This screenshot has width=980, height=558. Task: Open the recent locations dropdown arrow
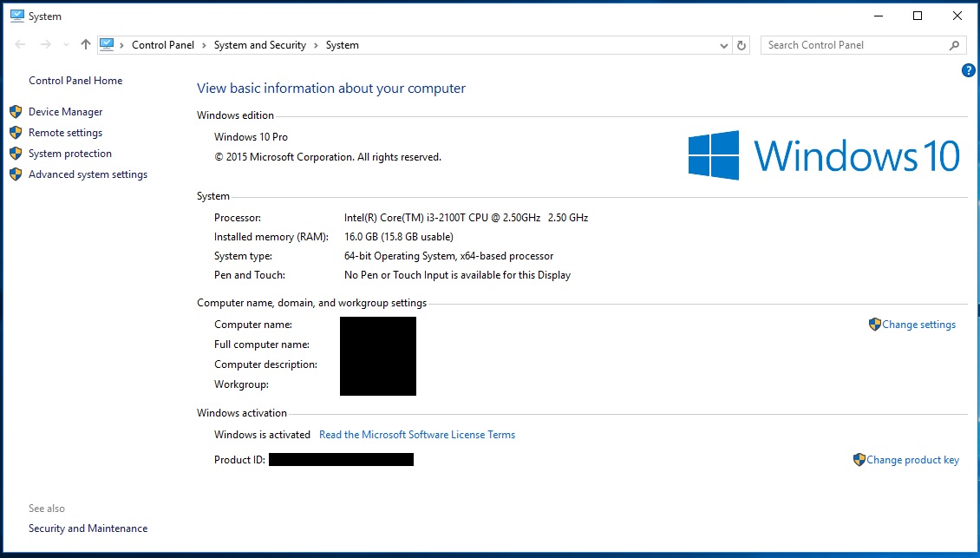(x=66, y=45)
